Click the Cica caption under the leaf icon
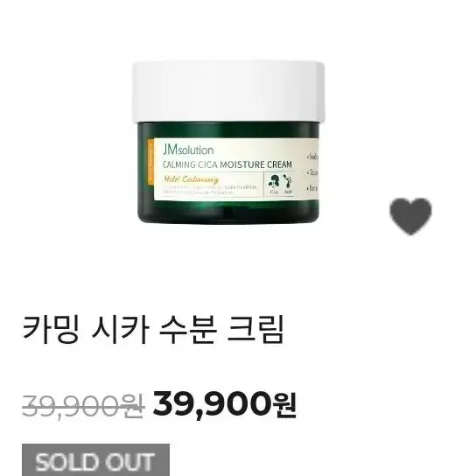 coord(274,192)
